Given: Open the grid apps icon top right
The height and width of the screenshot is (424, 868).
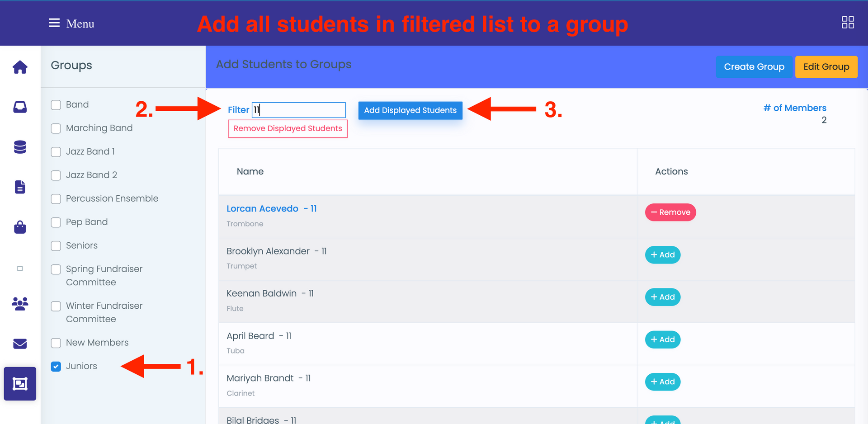Looking at the screenshot, I should point(848,23).
